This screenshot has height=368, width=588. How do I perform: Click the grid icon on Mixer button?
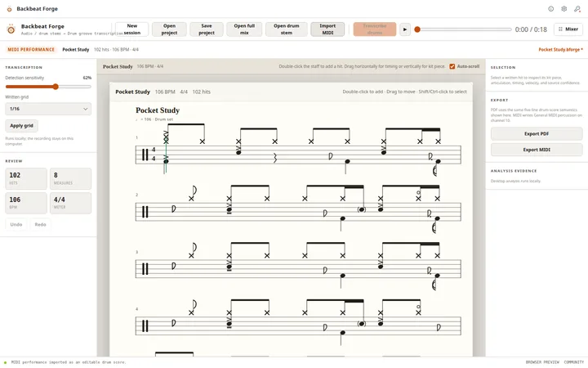pyautogui.click(x=560, y=29)
